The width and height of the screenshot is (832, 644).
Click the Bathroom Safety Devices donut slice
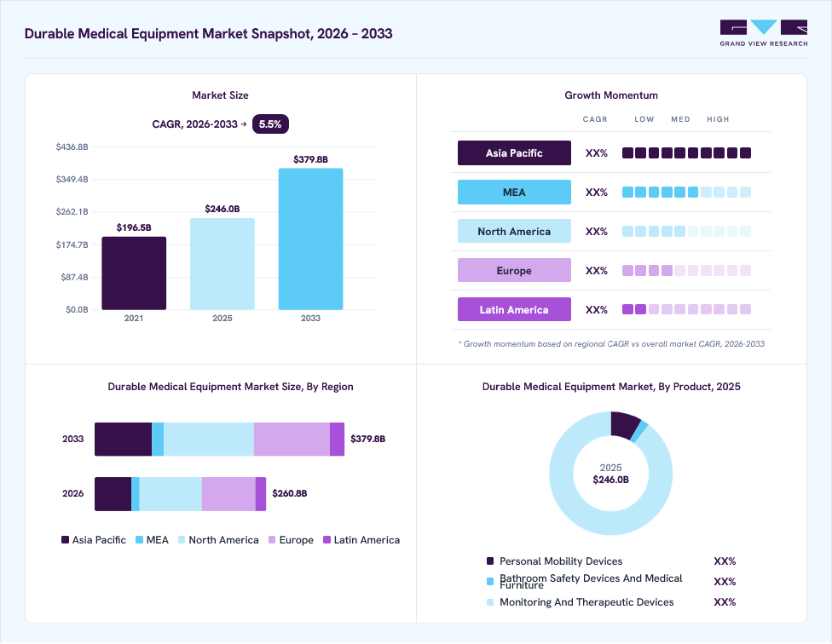click(640, 431)
